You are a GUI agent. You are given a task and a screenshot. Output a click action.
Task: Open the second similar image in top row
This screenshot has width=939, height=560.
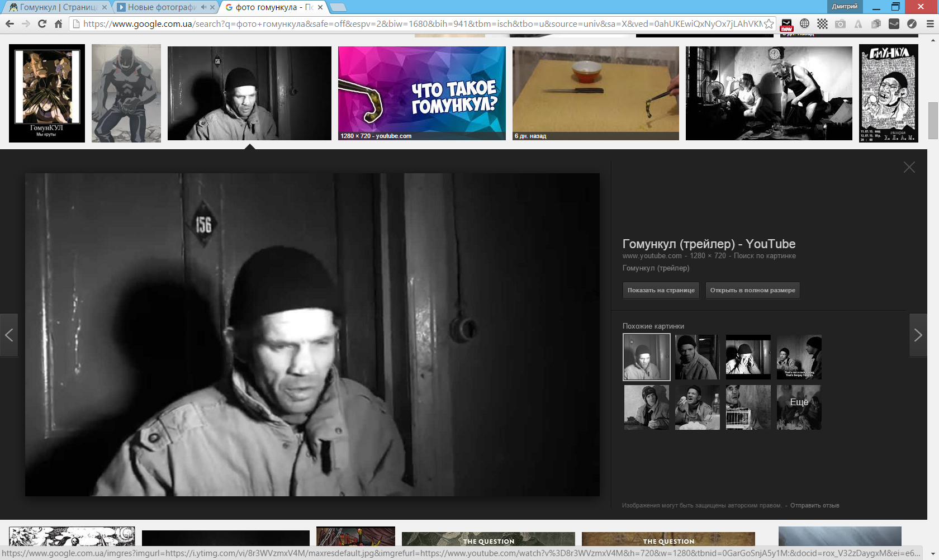(x=698, y=357)
